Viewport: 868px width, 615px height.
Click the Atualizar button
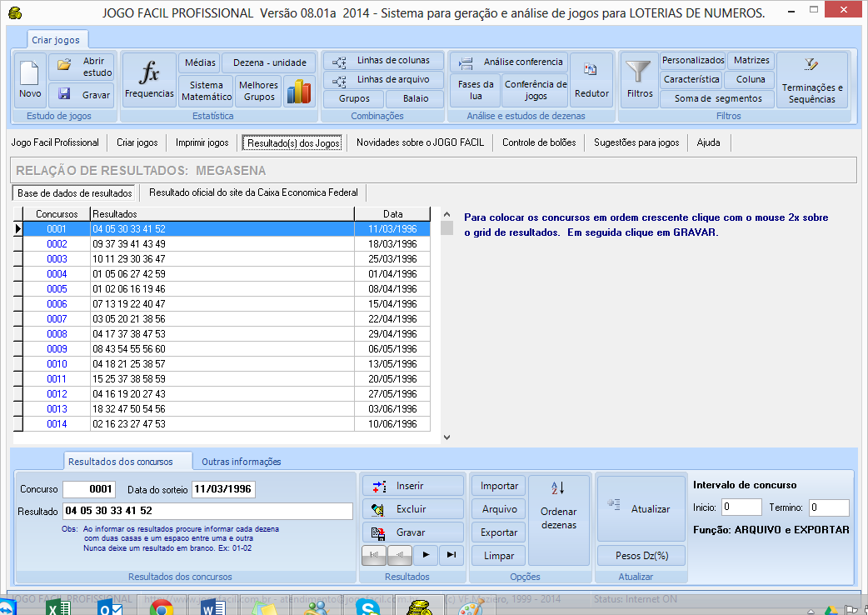(640, 508)
